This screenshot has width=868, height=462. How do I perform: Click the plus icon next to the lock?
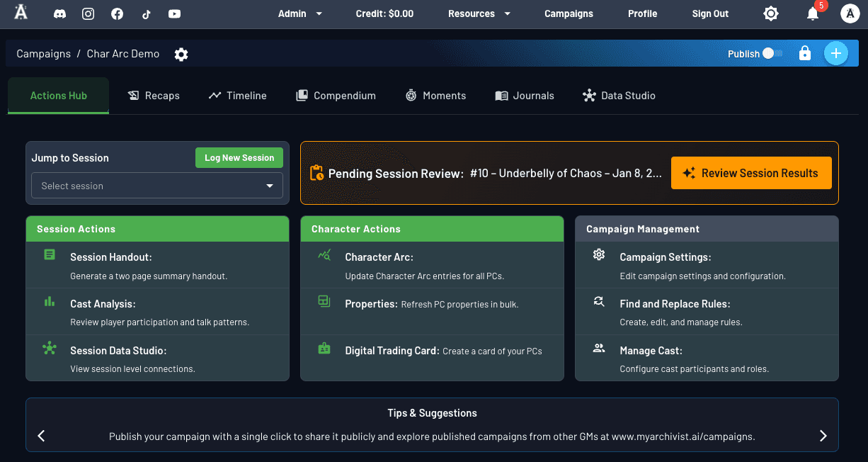point(836,53)
